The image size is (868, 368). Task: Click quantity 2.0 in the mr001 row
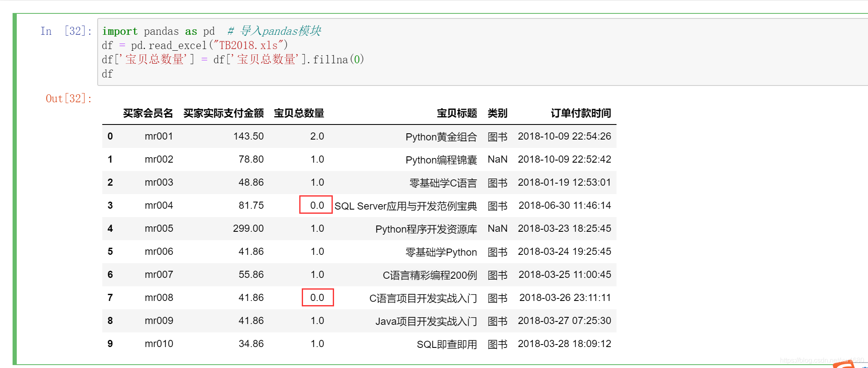317,136
